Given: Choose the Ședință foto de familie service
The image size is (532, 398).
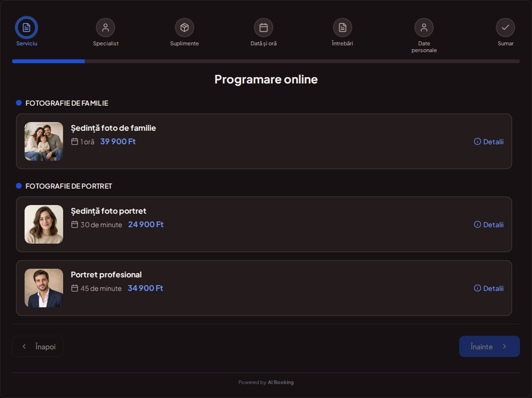Looking at the screenshot, I should pyautogui.click(x=264, y=141).
